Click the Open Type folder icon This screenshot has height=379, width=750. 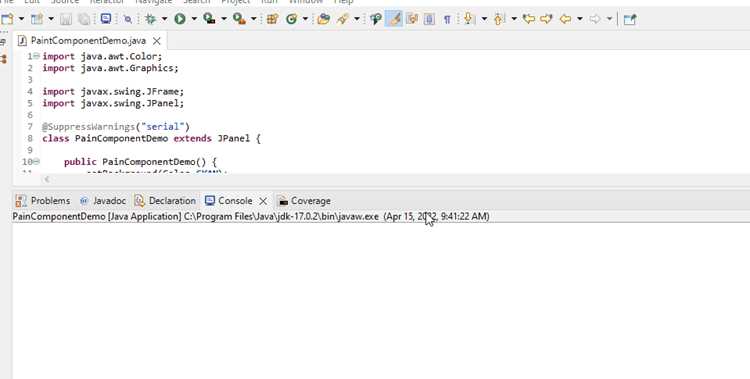pos(324,19)
